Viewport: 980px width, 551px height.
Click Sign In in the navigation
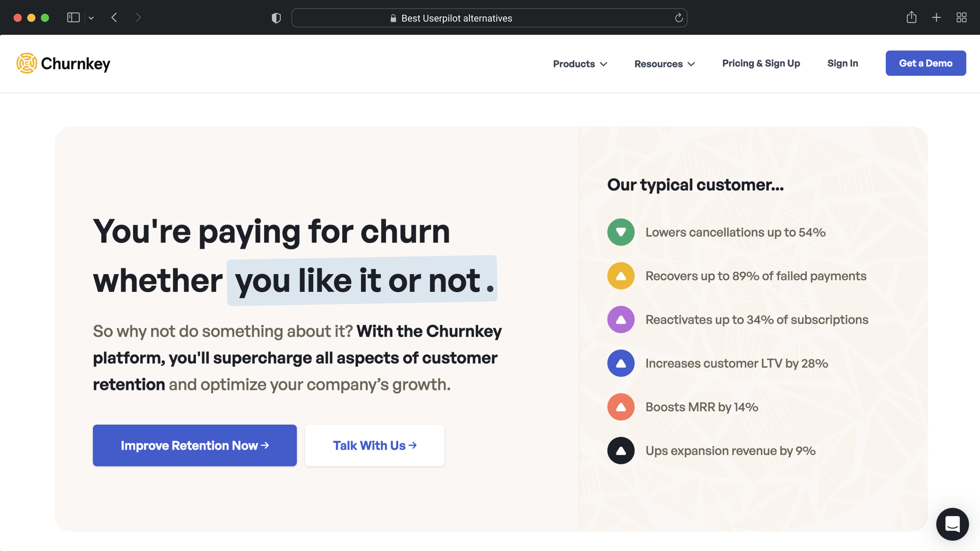click(x=842, y=63)
